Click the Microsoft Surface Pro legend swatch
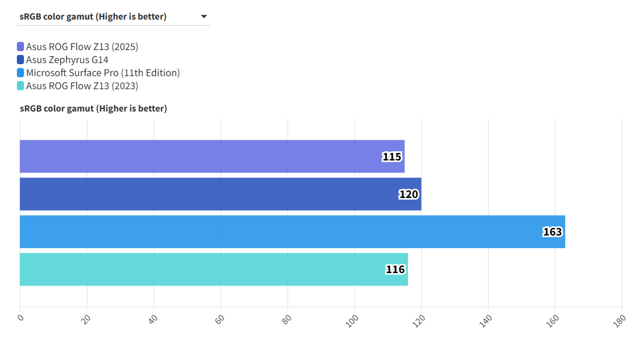The image size is (644, 340). click(21, 73)
